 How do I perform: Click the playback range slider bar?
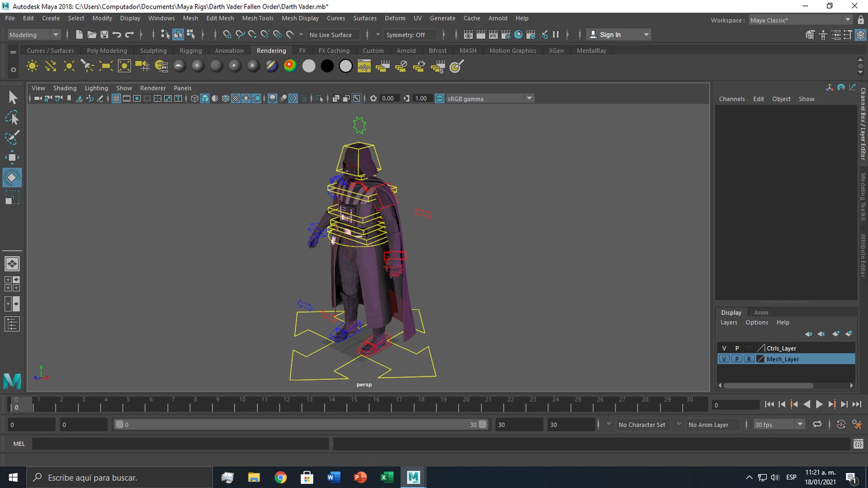(301, 425)
